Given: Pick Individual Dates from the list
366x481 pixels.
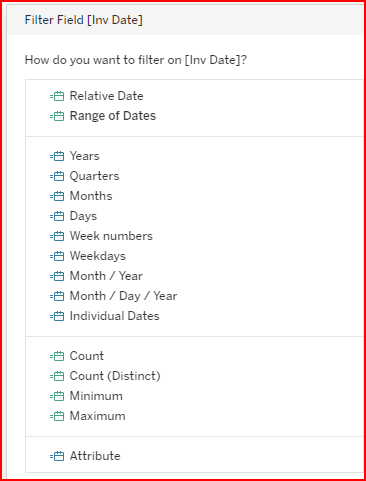Looking at the screenshot, I should pos(114,316).
